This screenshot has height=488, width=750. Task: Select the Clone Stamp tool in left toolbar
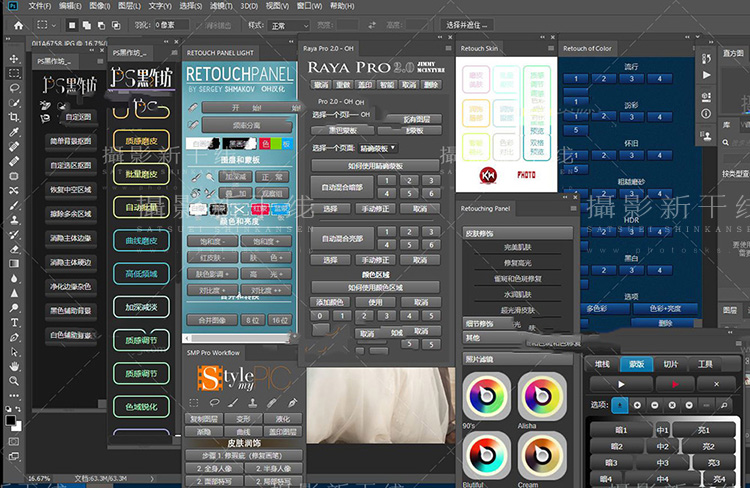14,220
